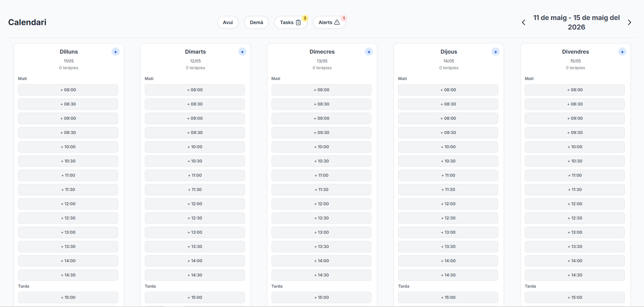Click the plus icon on Dimarts column
This screenshot has height=307, width=644.
[242, 52]
